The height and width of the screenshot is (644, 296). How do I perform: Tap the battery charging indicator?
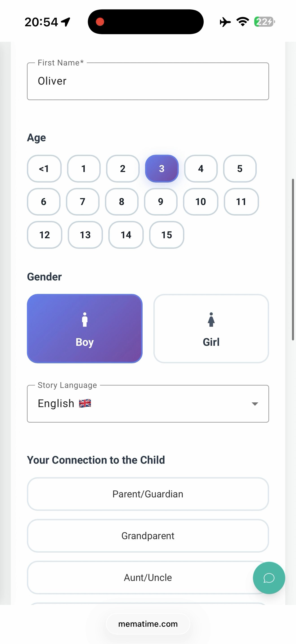264,22
